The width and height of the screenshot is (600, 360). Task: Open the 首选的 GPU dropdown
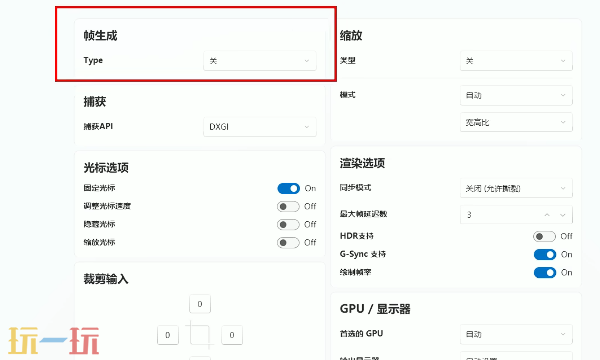click(x=516, y=334)
